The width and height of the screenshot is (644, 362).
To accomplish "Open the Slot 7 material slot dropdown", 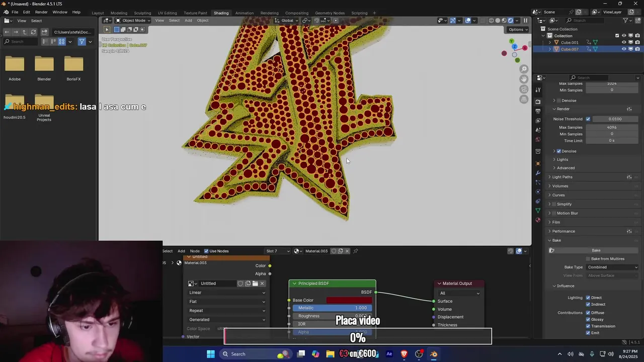I will pos(277,251).
